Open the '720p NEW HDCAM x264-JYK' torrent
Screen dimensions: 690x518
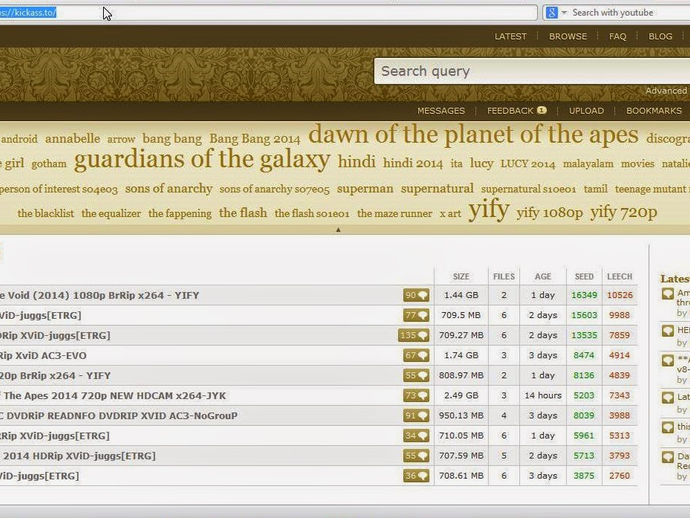tap(113, 396)
